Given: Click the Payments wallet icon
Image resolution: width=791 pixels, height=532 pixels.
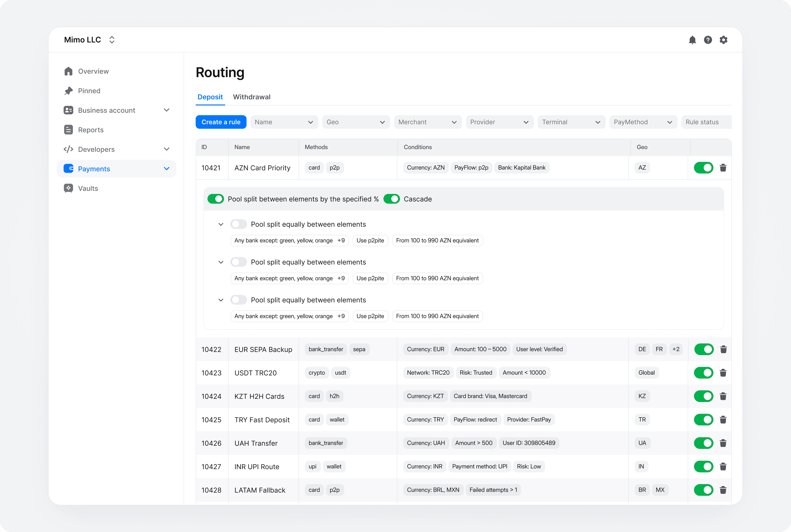Looking at the screenshot, I should pyautogui.click(x=68, y=169).
